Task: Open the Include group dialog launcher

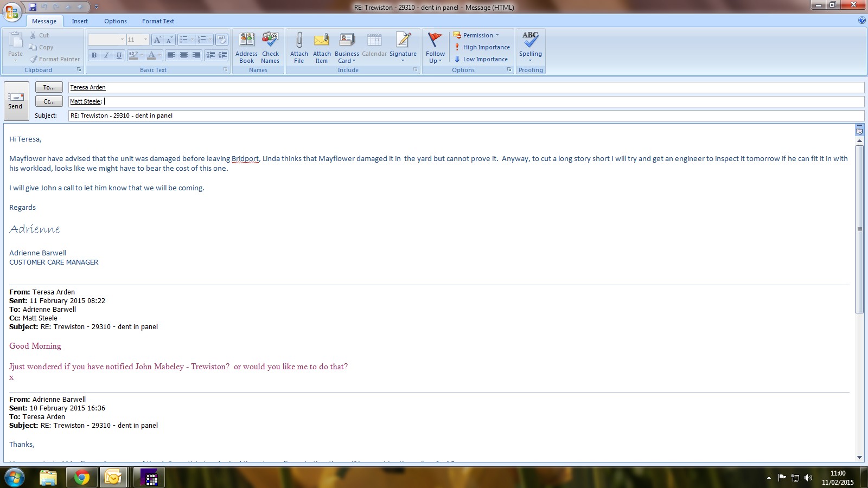Action: click(x=416, y=70)
